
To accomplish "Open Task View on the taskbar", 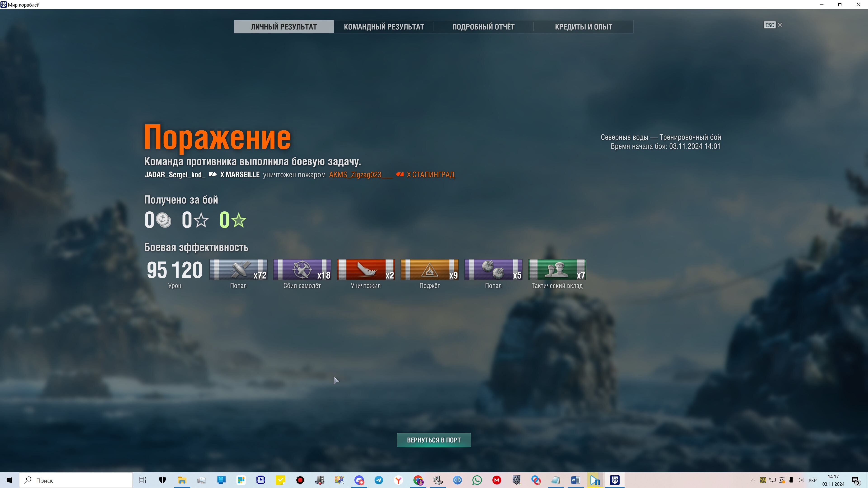I will tap(143, 480).
